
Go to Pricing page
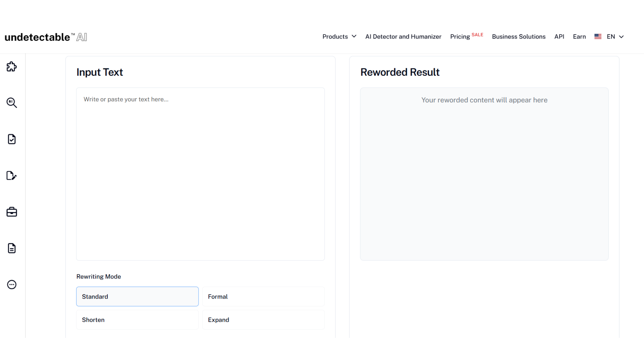(x=460, y=37)
